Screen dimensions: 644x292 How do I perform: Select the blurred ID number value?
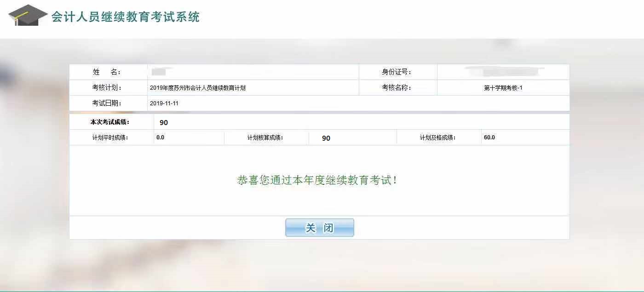point(503,72)
